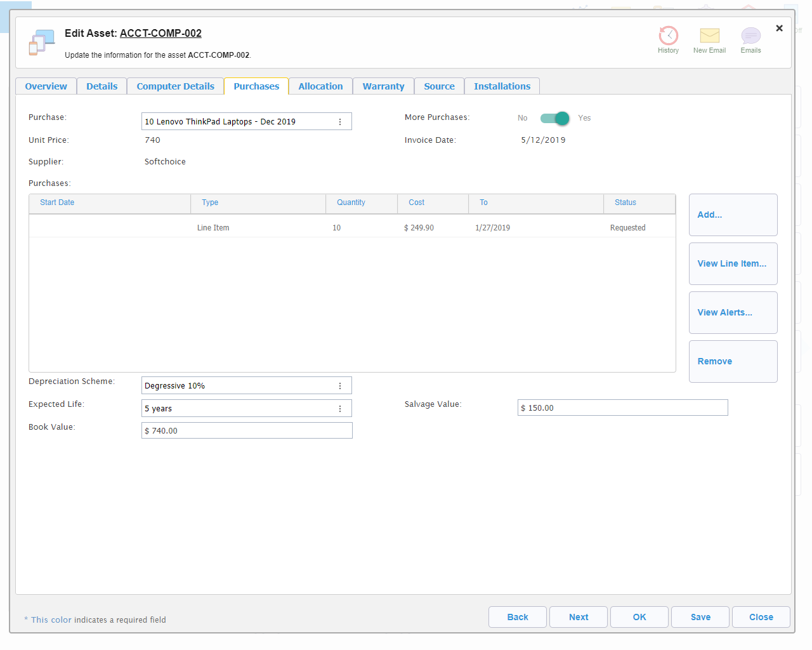The width and height of the screenshot is (812, 650).
Task: Click the 5/12/2019 invoice date value
Action: [x=543, y=140]
